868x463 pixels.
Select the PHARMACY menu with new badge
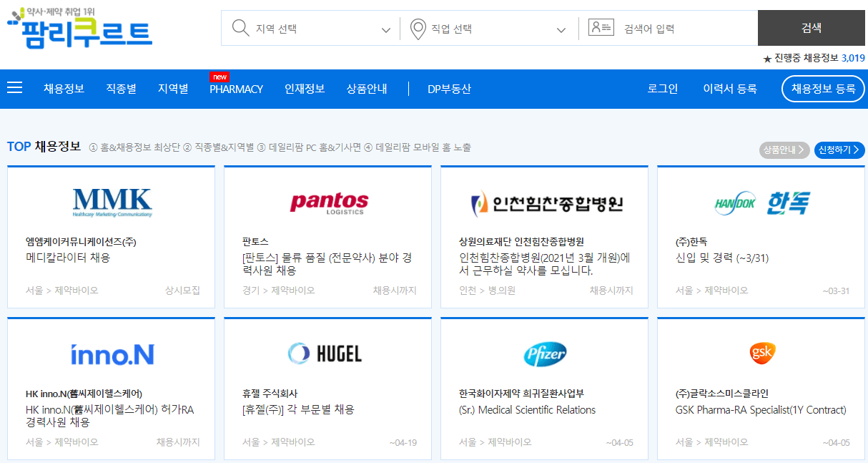click(x=236, y=88)
